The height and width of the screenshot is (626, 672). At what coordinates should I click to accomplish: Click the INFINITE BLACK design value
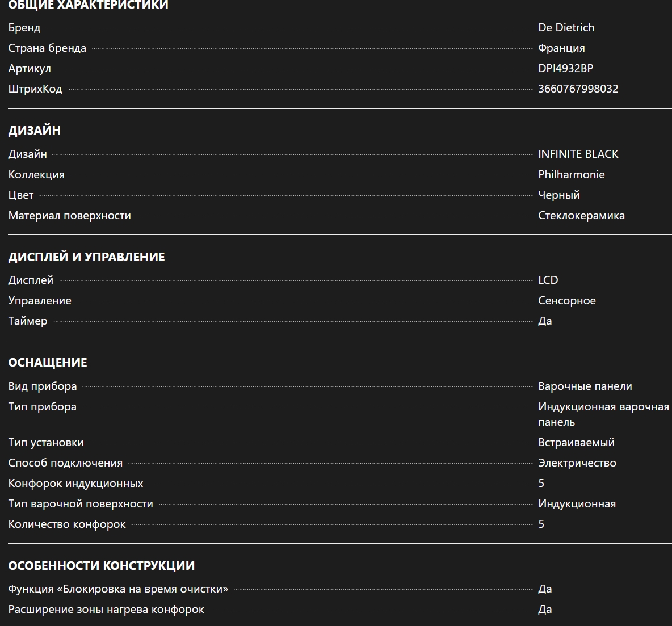click(x=578, y=154)
